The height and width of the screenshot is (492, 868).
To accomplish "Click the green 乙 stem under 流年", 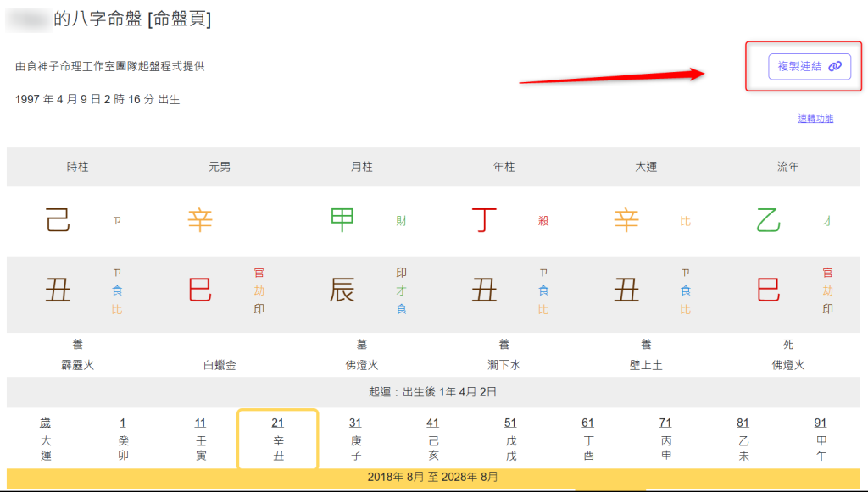I will (768, 221).
